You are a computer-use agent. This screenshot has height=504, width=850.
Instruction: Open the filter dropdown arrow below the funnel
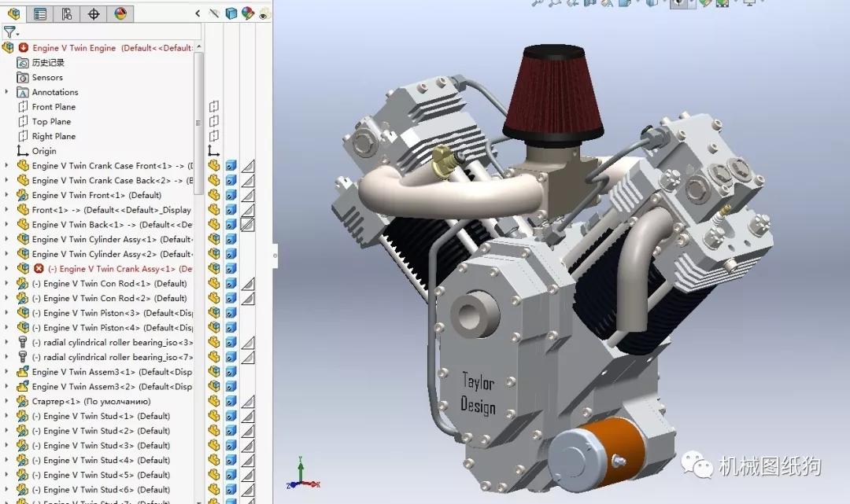click(x=17, y=35)
